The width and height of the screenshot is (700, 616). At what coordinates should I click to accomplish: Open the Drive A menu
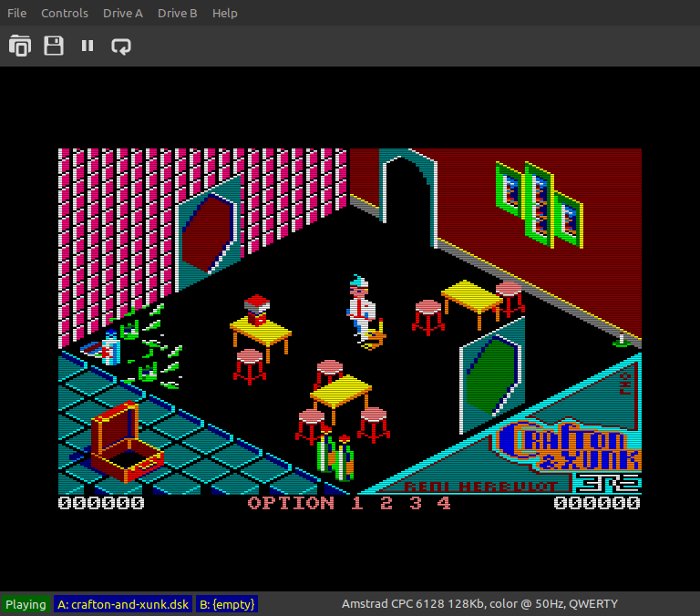(123, 13)
